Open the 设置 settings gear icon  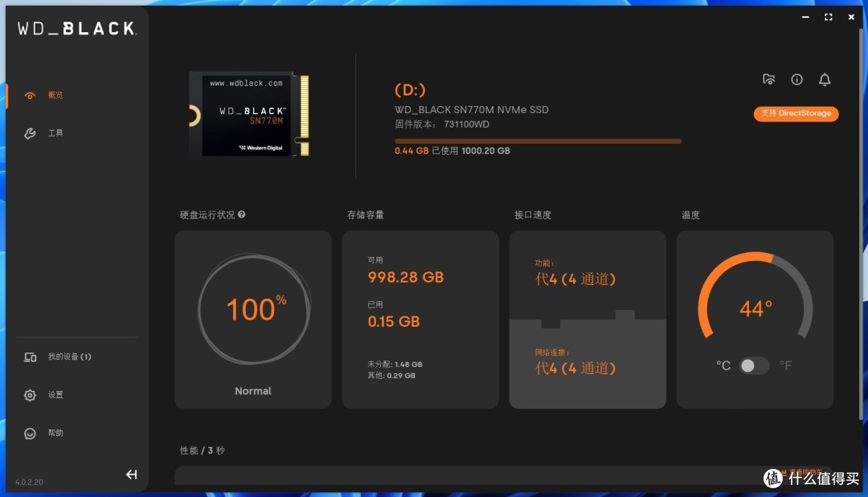(30, 395)
